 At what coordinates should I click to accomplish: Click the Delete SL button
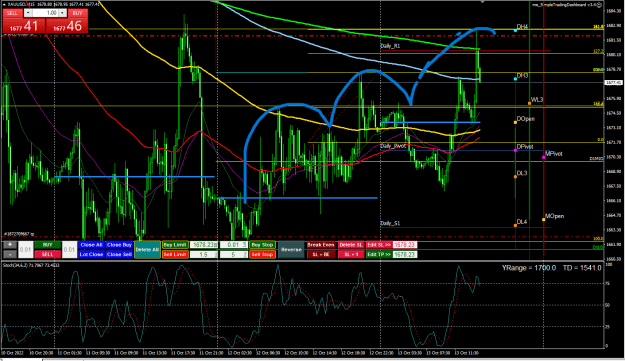351,245
